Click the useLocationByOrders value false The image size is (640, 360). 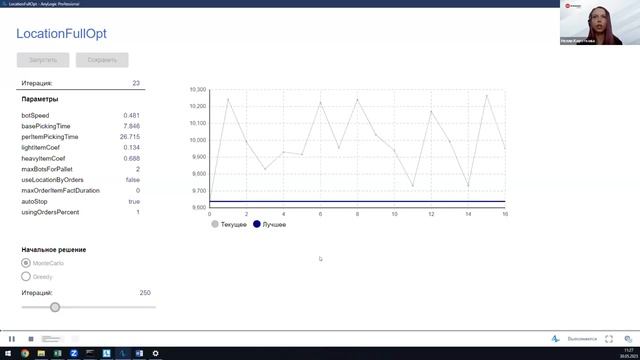[x=133, y=180]
